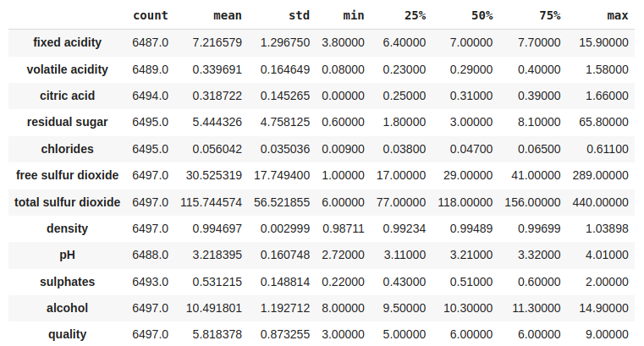Click pH max 4.01000
This screenshot has height=346, width=644.
[x=607, y=255]
